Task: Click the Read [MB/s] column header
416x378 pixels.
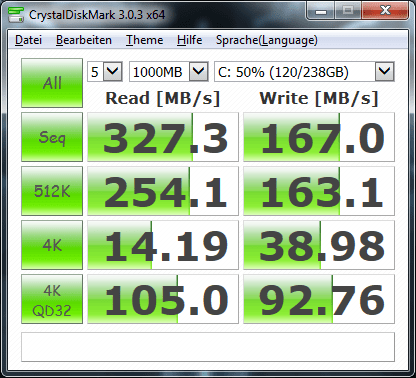Action: pyautogui.click(x=163, y=98)
